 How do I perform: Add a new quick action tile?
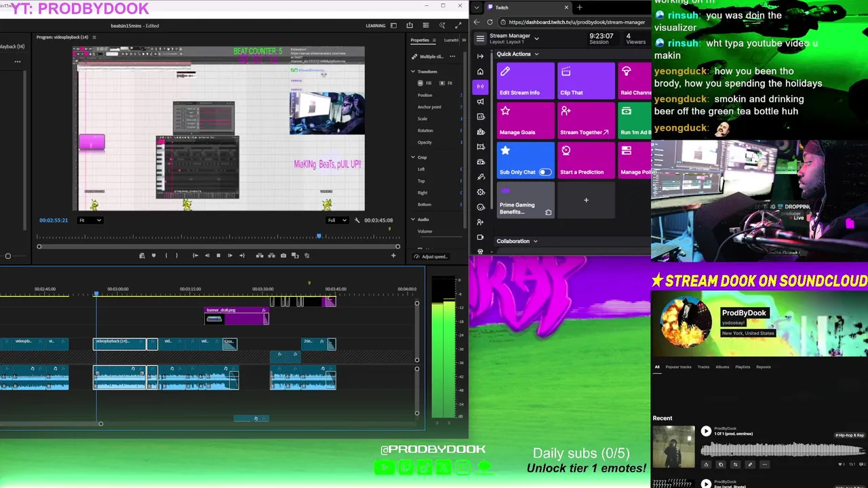pyautogui.click(x=586, y=201)
